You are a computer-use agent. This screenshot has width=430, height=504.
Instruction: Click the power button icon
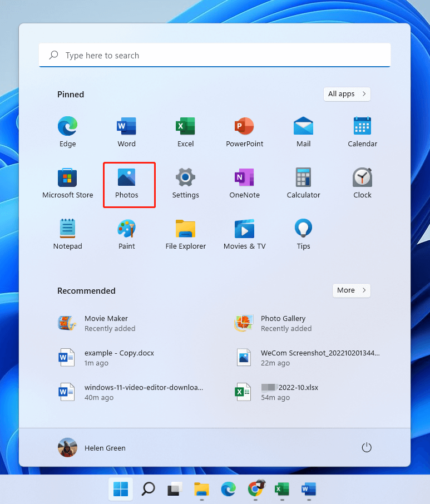click(x=367, y=447)
